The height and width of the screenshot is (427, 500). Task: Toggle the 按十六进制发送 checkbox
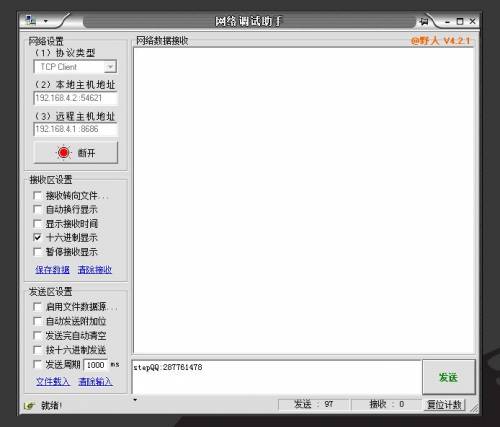click(x=37, y=350)
